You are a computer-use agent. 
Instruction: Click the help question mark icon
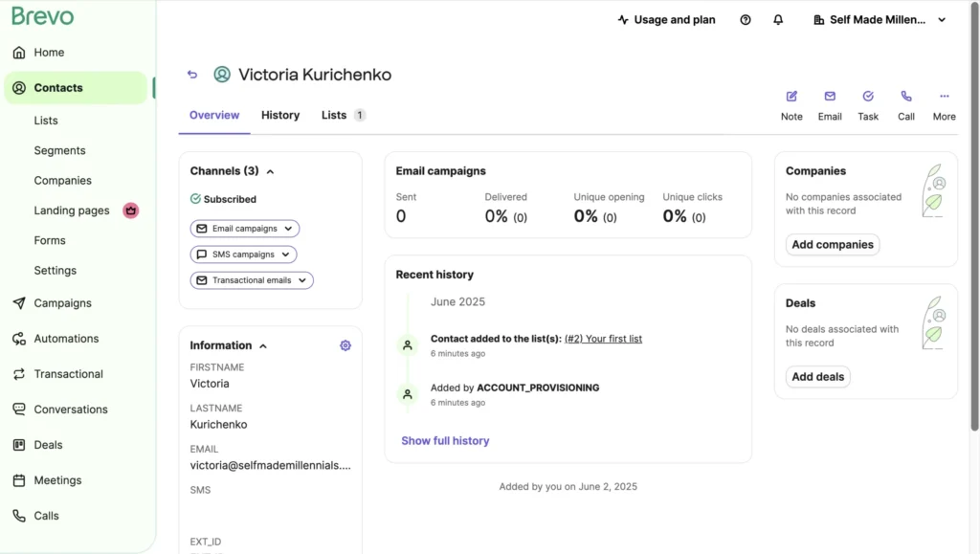point(746,19)
